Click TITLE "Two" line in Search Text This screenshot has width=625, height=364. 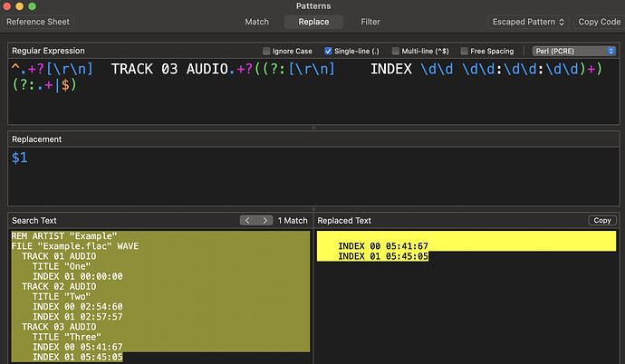pos(62,297)
